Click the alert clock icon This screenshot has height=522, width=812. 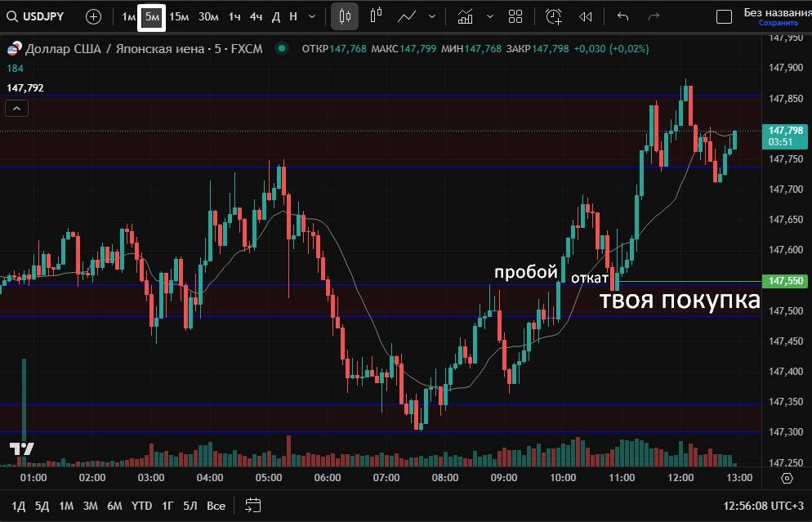tap(554, 16)
